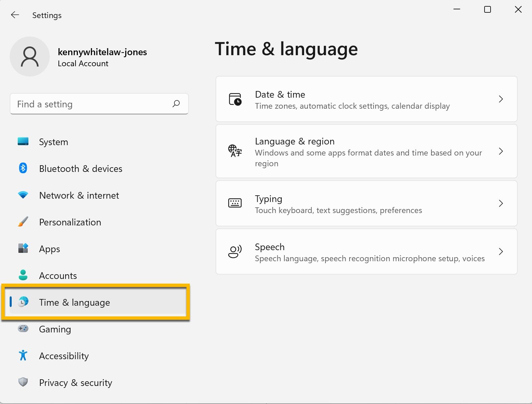Click the Apps tiles icon
This screenshot has height=404, width=532.
click(x=23, y=248)
